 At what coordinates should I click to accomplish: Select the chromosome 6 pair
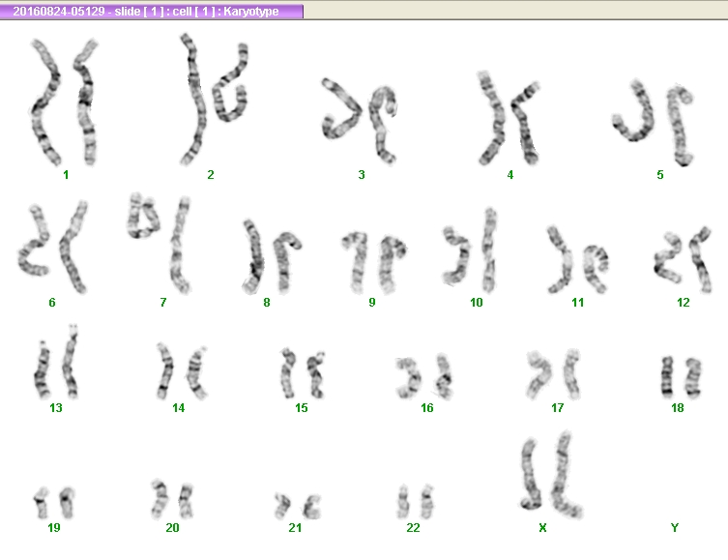coord(53,247)
